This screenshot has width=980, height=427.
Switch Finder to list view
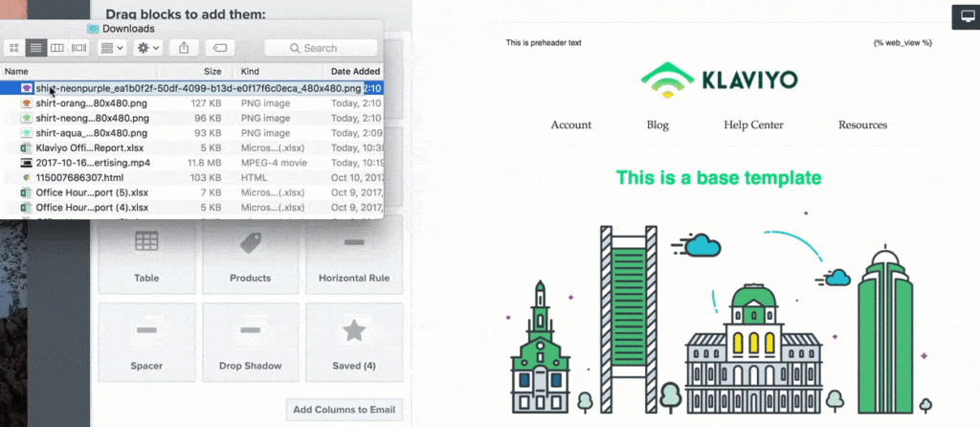coord(36,48)
